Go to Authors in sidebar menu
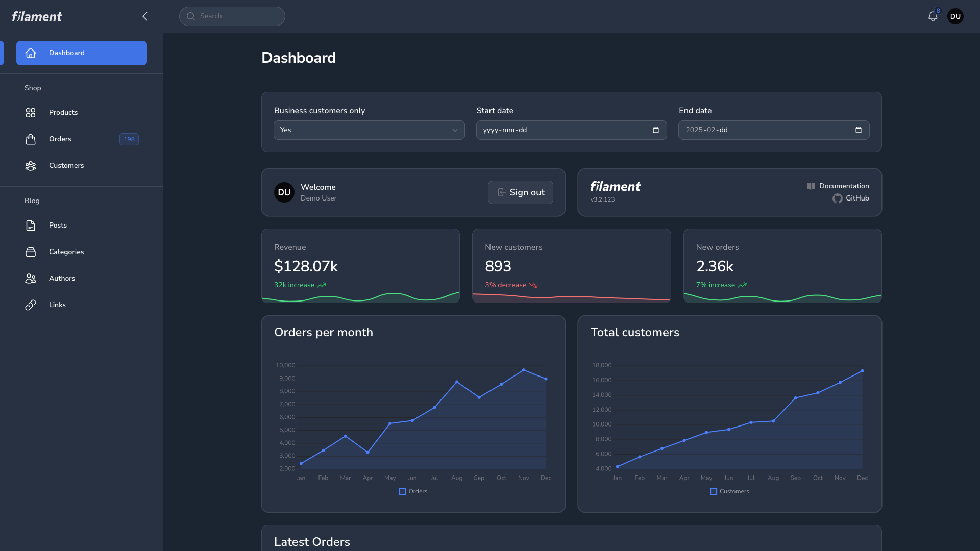The image size is (980, 551). click(x=62, y=279)
